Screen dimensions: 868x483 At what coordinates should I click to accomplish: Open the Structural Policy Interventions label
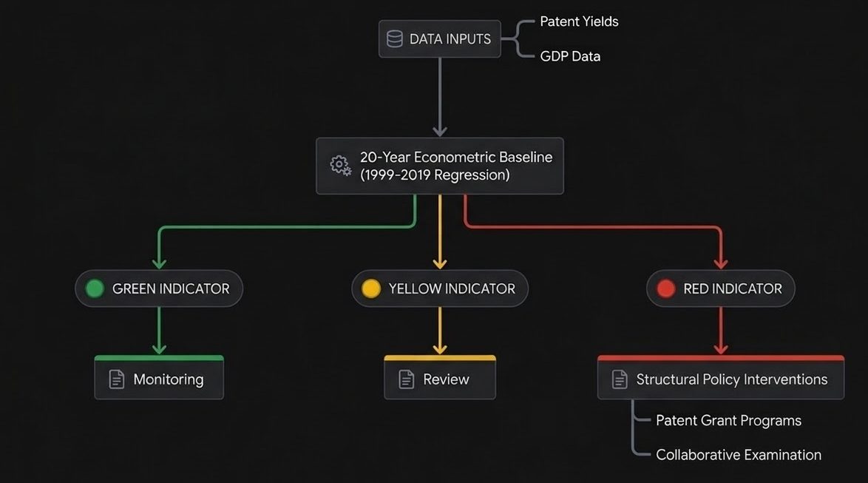point(731,379)
